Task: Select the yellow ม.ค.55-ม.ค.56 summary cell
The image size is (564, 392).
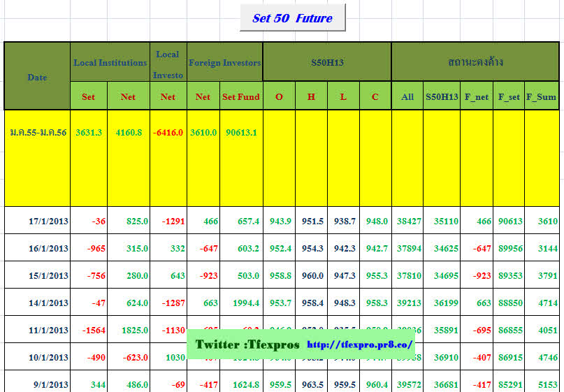Action: click(38, 132)
